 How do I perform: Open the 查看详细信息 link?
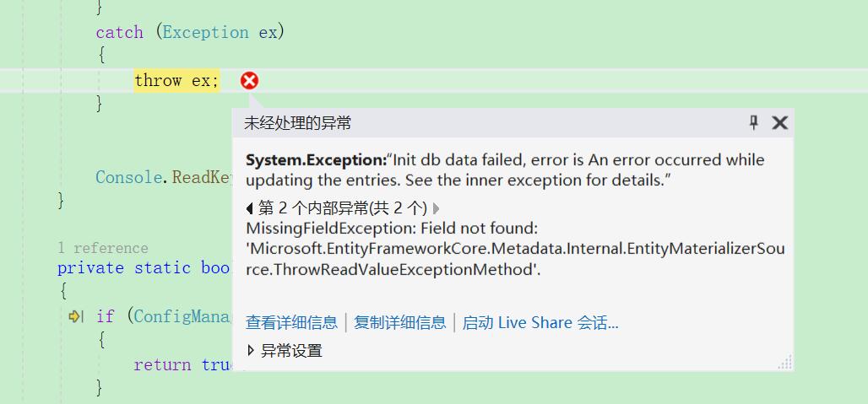tap(291, 322)
